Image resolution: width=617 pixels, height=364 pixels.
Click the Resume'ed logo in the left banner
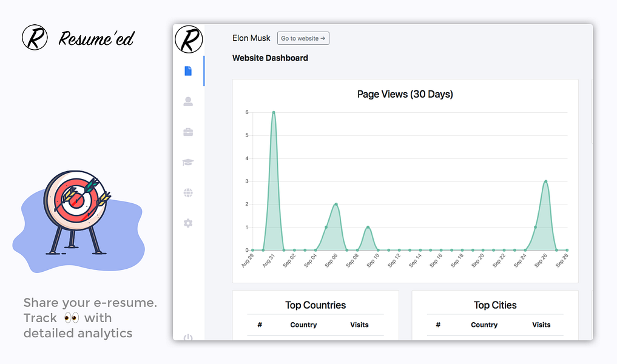click(x=78, y=38)
